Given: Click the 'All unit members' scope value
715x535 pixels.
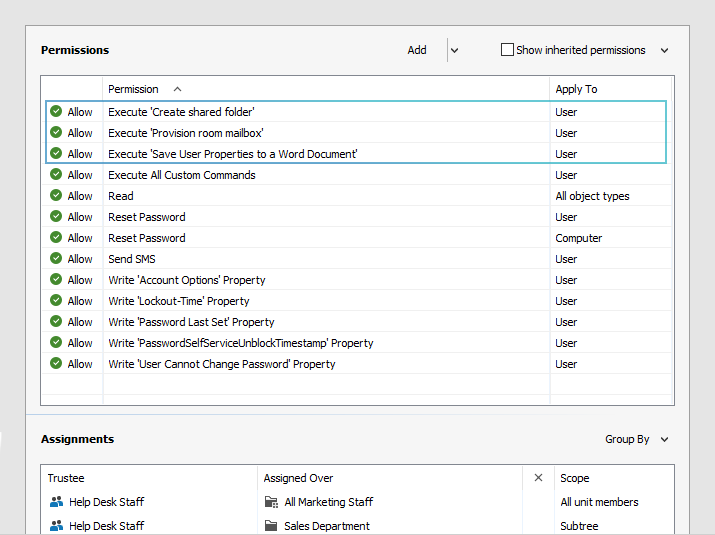Looking at the screenshot, I should (x=599, y=502).
